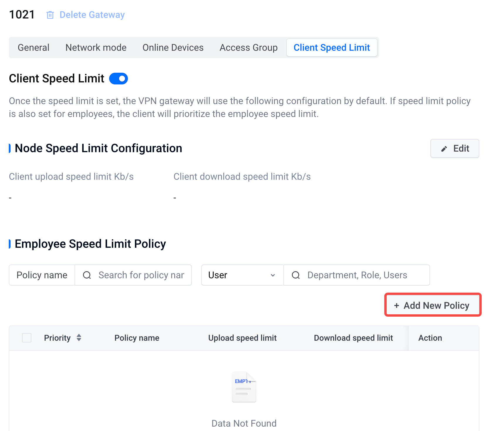Check the select-all checkbox in the table header
Image resolution: width=504 pixels, height=431 pixels.
(x=27, y=338)
